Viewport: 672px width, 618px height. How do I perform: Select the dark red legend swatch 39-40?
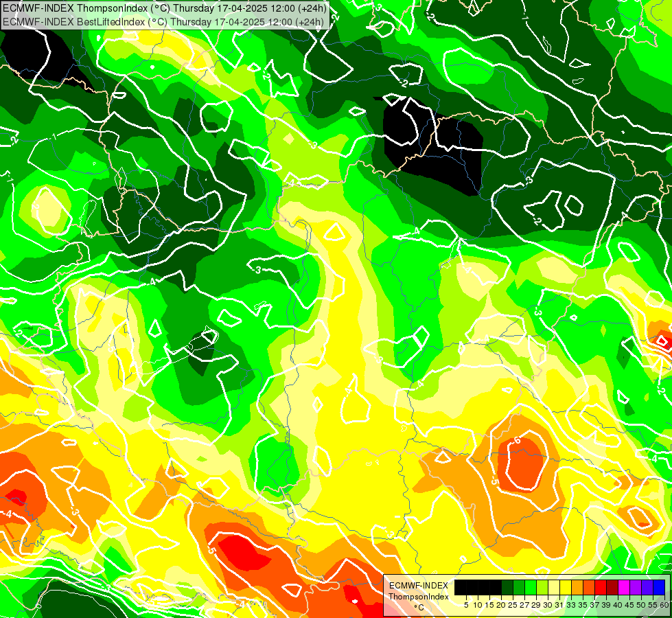click(x=612, y=587)
